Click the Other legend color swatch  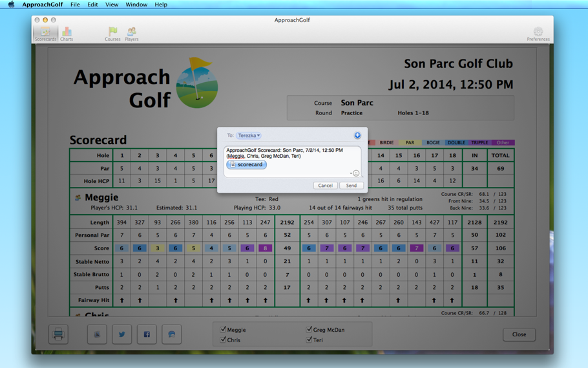[503, 143]
